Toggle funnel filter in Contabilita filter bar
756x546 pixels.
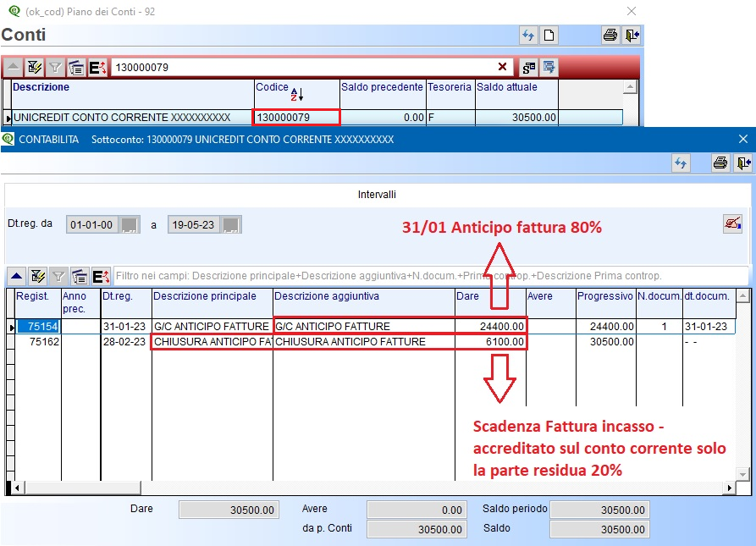(x=58, y=276)
